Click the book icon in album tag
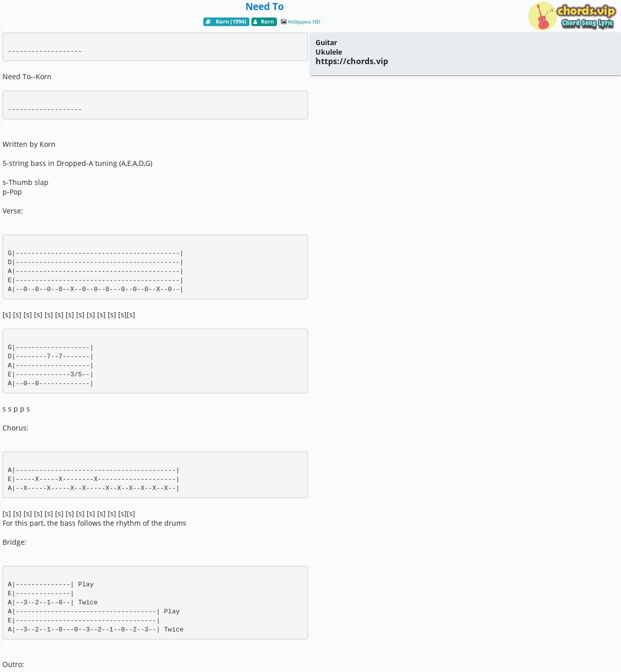621x672 pixels. (x=208, y=22)
